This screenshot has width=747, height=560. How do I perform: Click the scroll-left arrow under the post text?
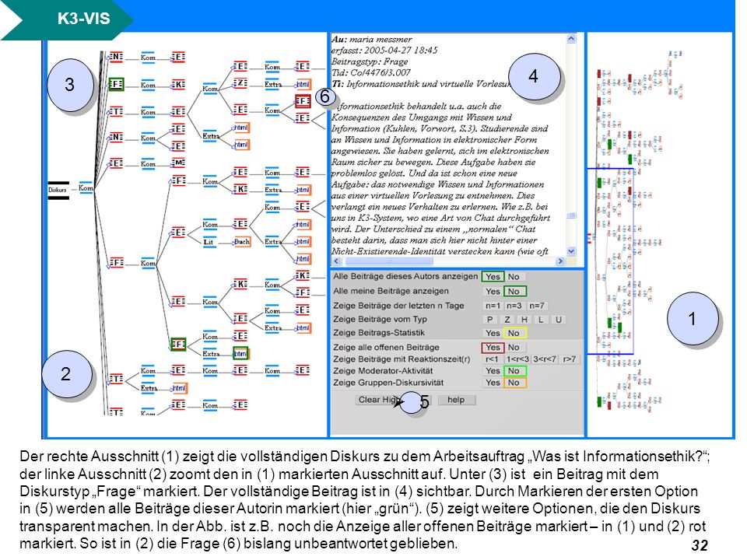point(337,261)
